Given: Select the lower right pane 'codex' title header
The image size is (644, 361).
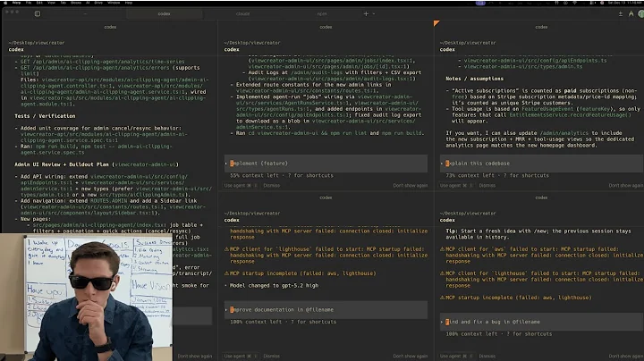Looking at the screenshot, I should coord(541,197).
